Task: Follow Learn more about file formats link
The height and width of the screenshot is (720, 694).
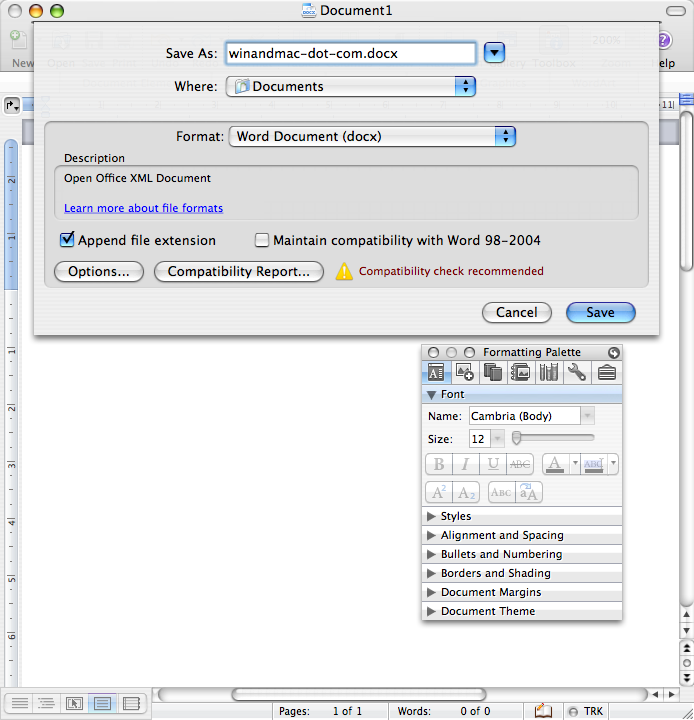Action: coord(143,208)
